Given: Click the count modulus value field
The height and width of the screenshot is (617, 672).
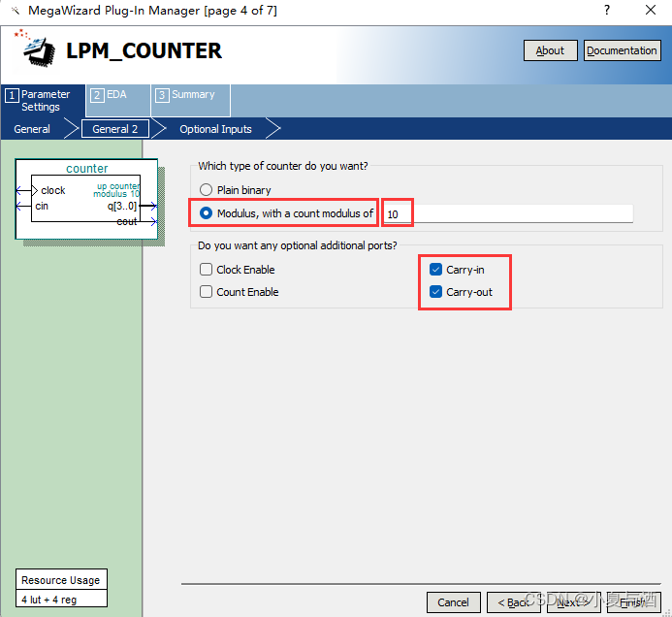Looking at the screenshot, I should tap(508, 213).
